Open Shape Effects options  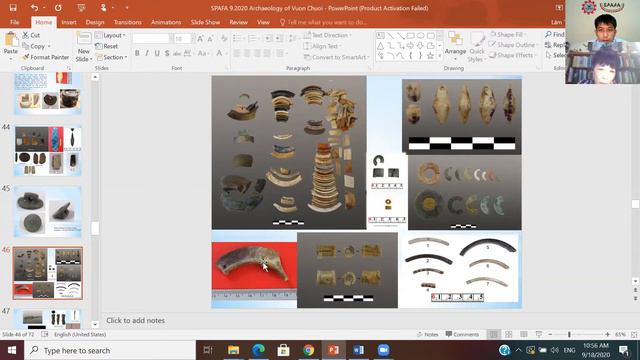[x=512, y=55]
